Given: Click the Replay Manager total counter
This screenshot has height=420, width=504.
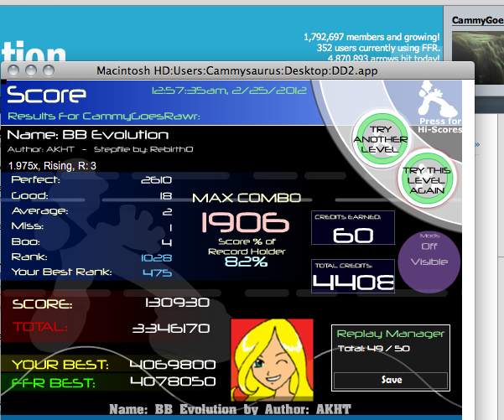Looking at the screenshot, I should pos(373,349).
